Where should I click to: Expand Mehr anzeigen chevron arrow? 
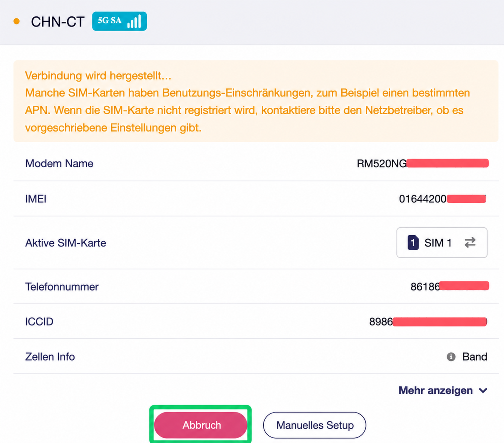(x=483, y=391)
